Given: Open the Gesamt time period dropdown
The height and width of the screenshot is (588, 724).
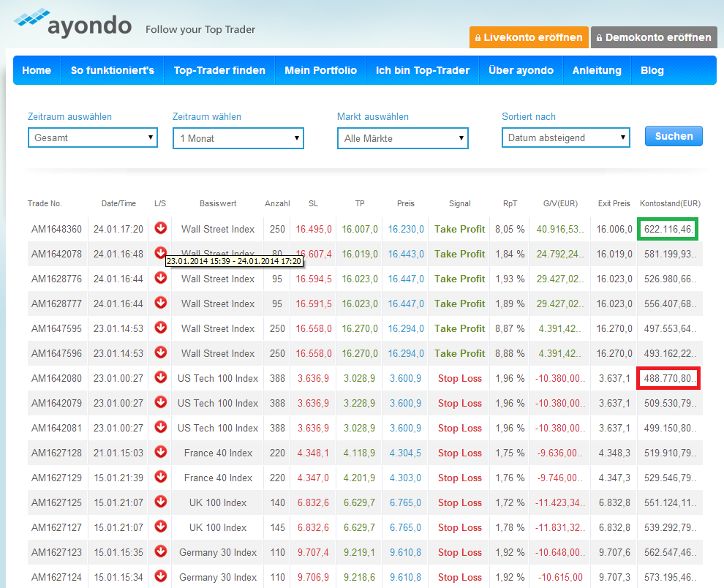Looking at the screenshot, I should coord(93,137).
